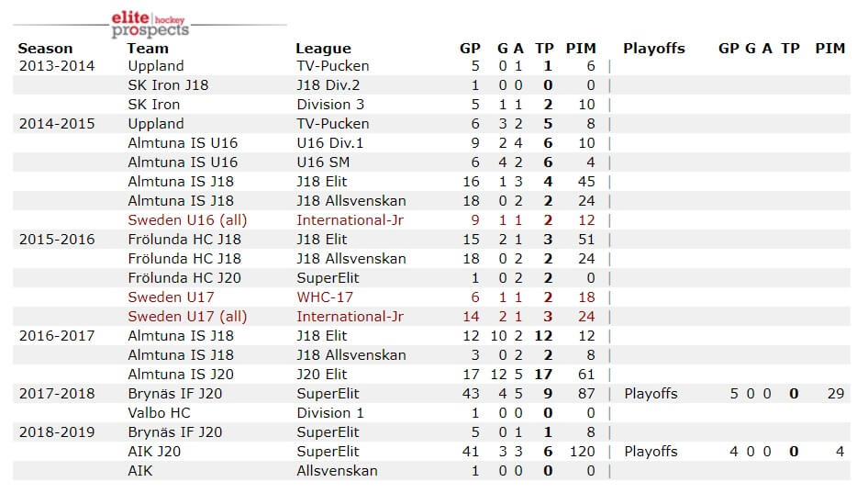This screenshot has width=868, height=493.
Task: Click the Season column header
Action: click(x=45, y=48)
